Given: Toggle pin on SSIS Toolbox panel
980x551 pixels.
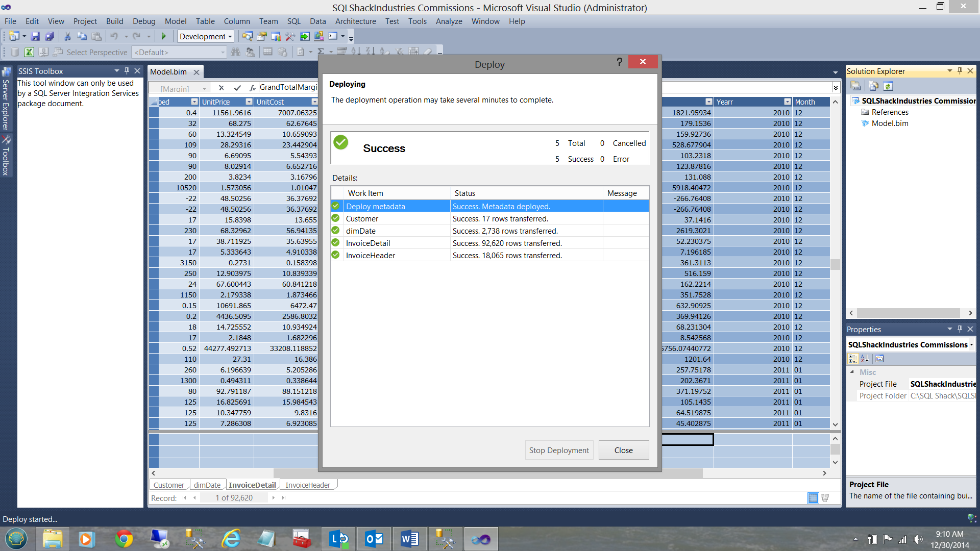Looking at the screenshot, I should click(127, 71).
